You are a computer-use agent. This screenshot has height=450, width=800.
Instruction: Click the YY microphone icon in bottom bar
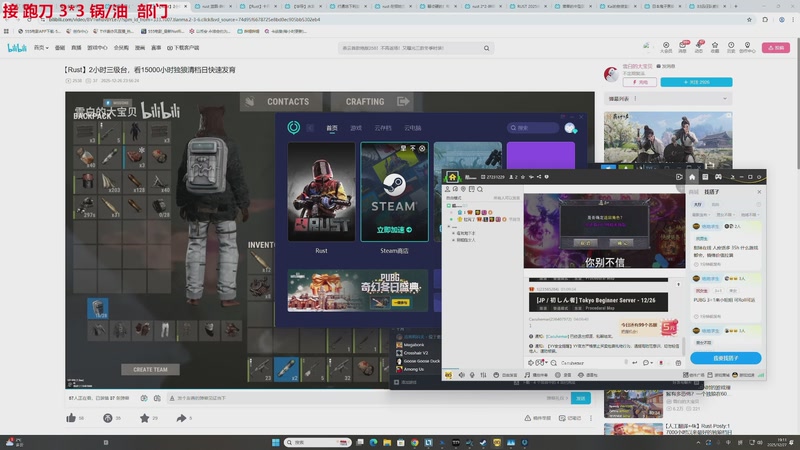pos(472,375)
